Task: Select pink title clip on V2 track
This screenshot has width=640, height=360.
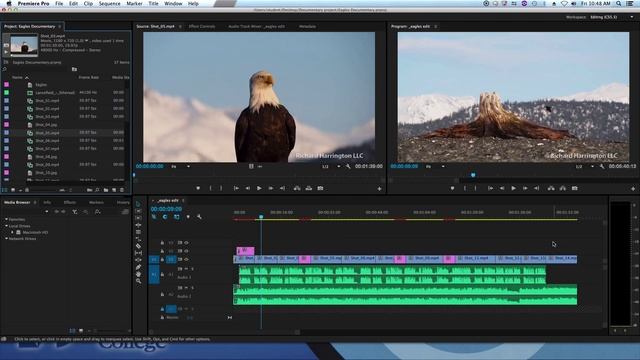Action: point(245,251)
